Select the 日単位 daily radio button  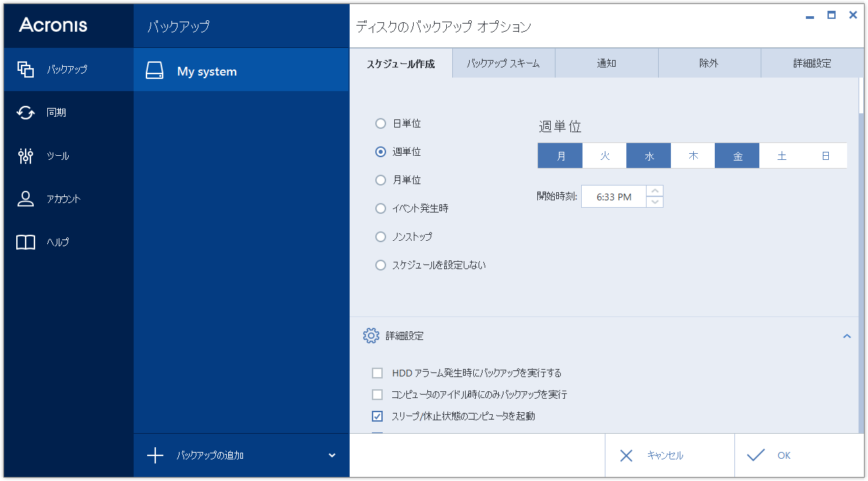381,123
